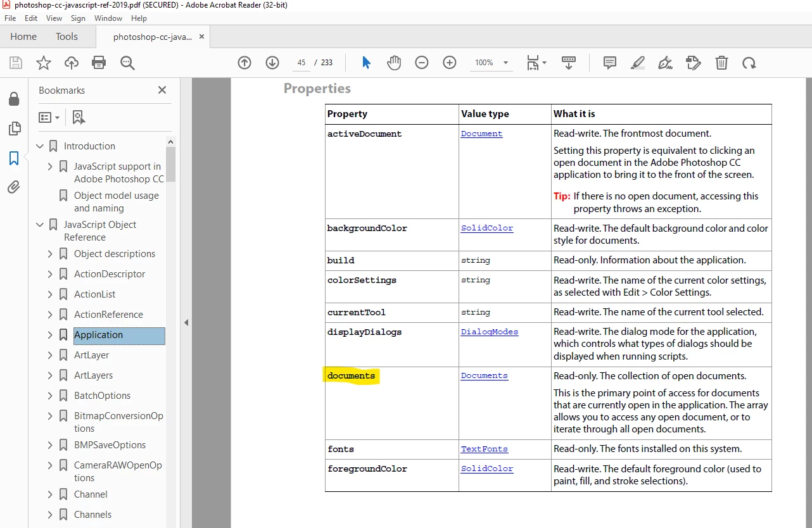
Task: Select Object model usage and naming bookmark
Action: point(117,202)
